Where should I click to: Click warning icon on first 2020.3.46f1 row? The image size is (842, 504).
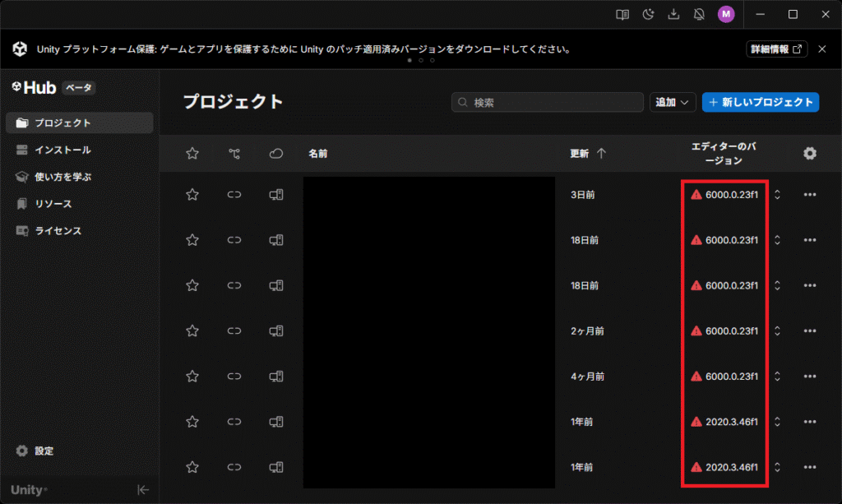[696, 422]
